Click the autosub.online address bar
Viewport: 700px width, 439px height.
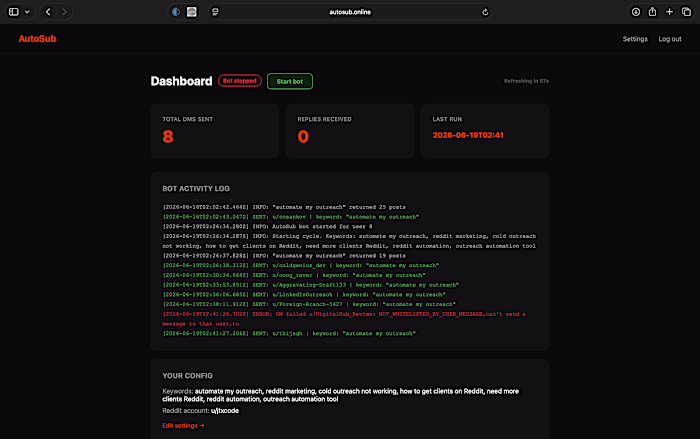(x=350, y=12)
